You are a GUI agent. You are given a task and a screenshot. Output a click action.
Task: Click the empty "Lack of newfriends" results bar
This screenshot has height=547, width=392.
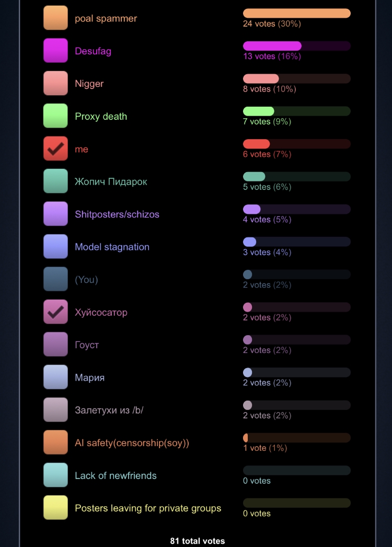coord(297,470)
